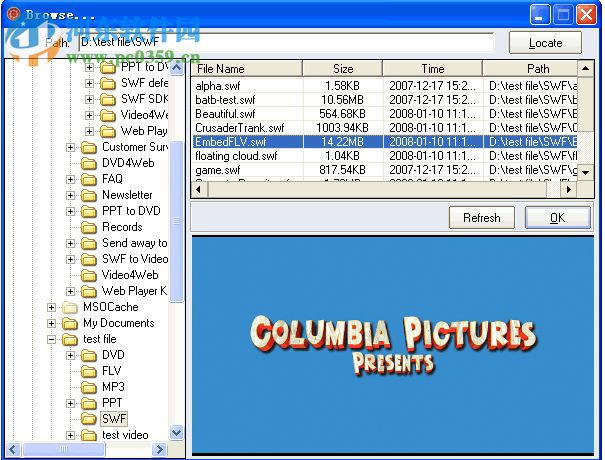Click the file list scroll down arrow
This screenshot has width=605, height=460.
[585, 172]
